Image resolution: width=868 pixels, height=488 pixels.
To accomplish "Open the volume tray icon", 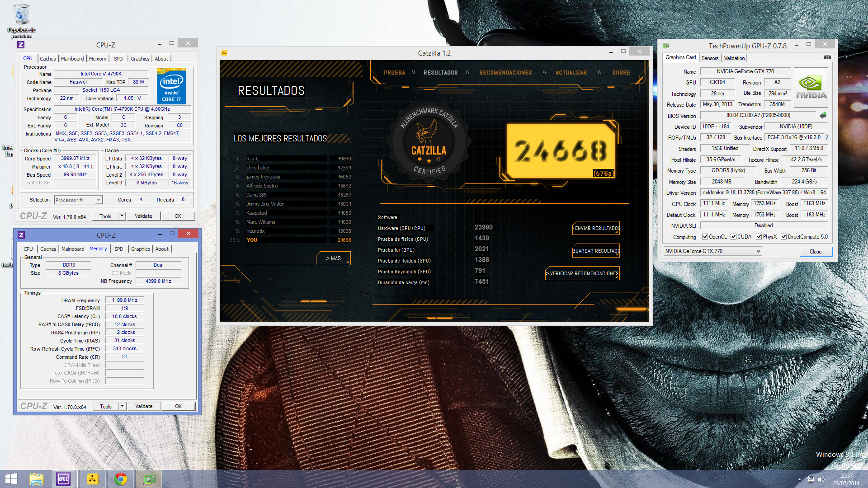I will click(821, 479).
